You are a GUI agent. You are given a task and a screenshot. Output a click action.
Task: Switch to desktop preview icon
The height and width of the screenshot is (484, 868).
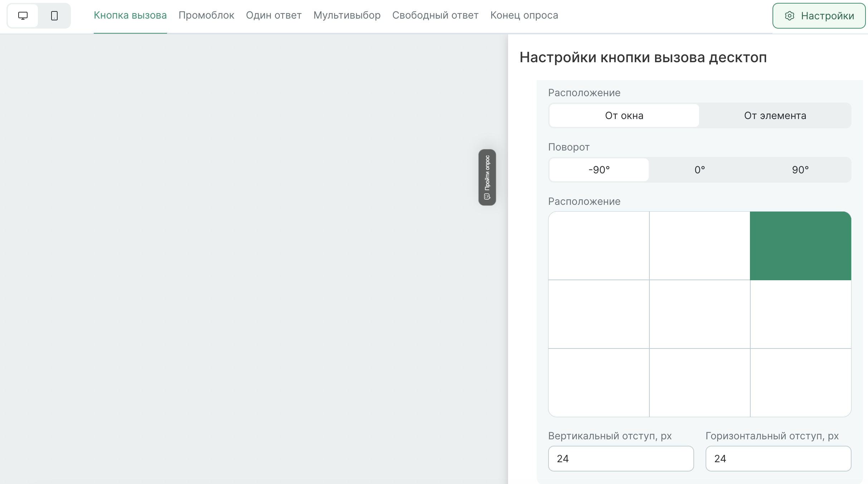click(x=23, y=16)
